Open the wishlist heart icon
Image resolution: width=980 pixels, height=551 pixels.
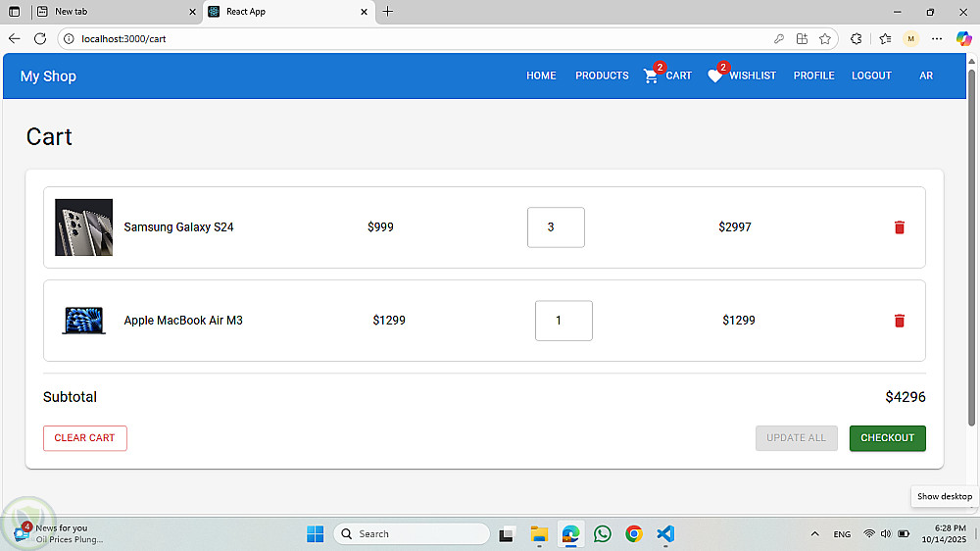point(715,75)
